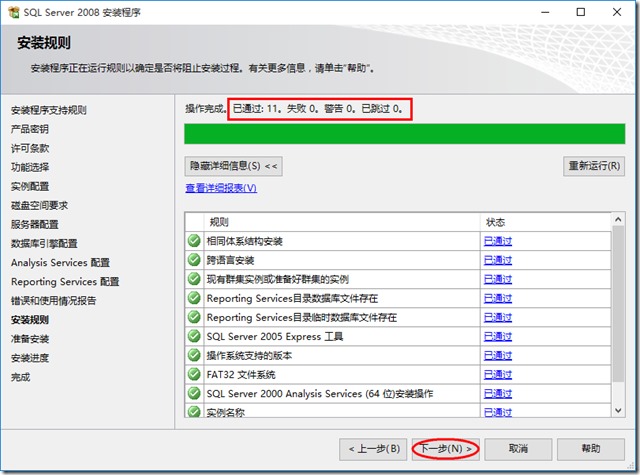
Task: Click rule text 跨语言安装
Action: [x=230, y=260]
